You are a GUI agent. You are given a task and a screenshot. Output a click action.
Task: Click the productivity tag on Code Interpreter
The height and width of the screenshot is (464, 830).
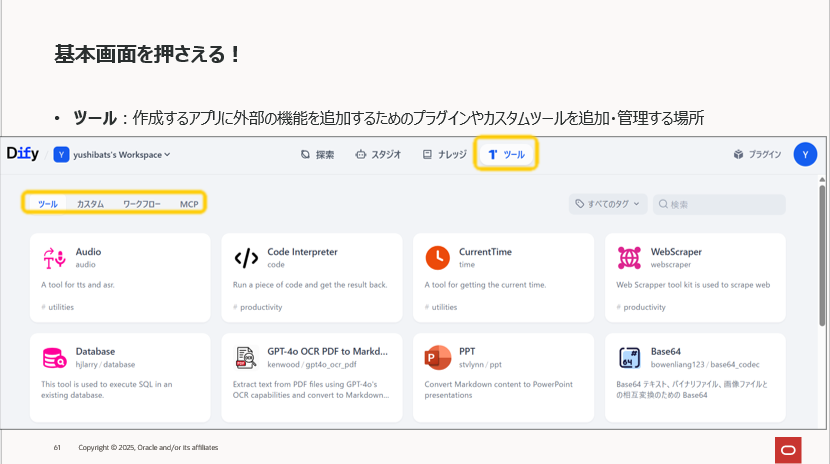258,307
